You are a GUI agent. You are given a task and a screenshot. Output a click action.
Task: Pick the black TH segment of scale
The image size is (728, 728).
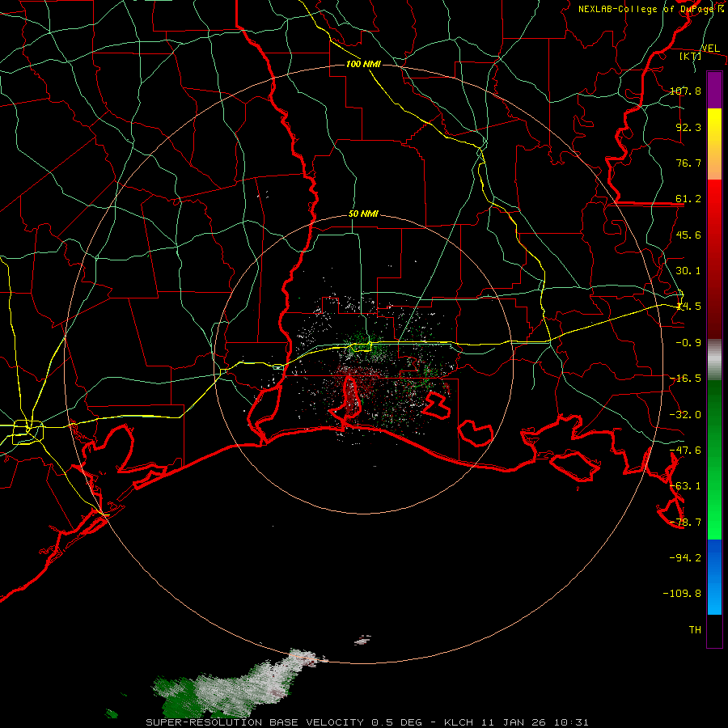(x=714, y=631)
